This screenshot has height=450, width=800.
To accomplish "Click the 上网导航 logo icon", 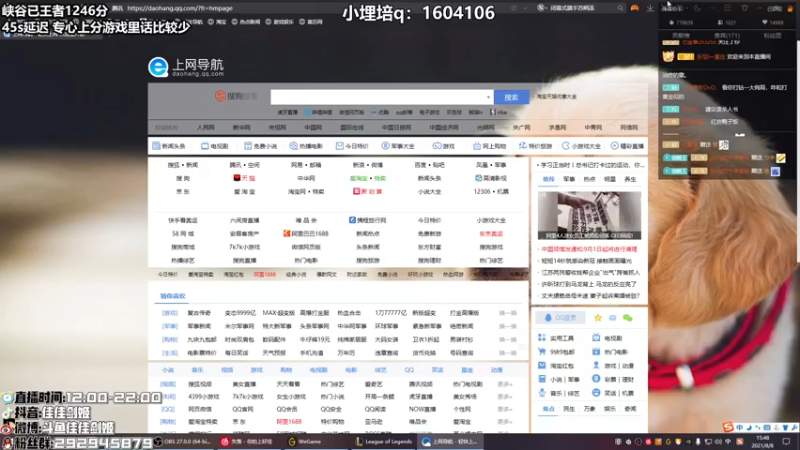I will click(158, 67).
